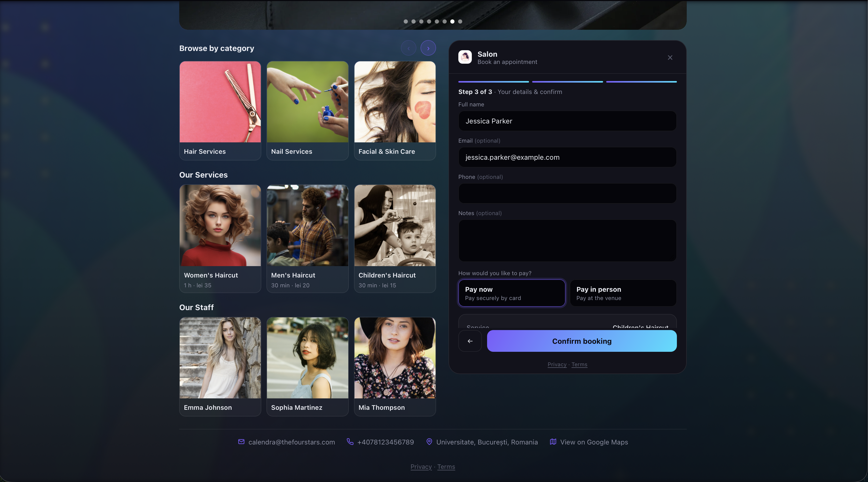Go back using the left arrow button
The image size is (868, 482).
pos(470,341)
